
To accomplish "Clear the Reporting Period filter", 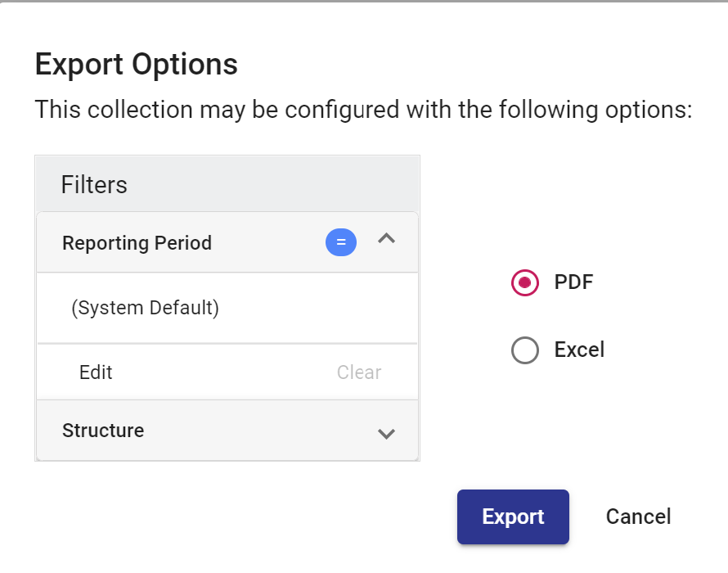I will (x=359, y=372).
